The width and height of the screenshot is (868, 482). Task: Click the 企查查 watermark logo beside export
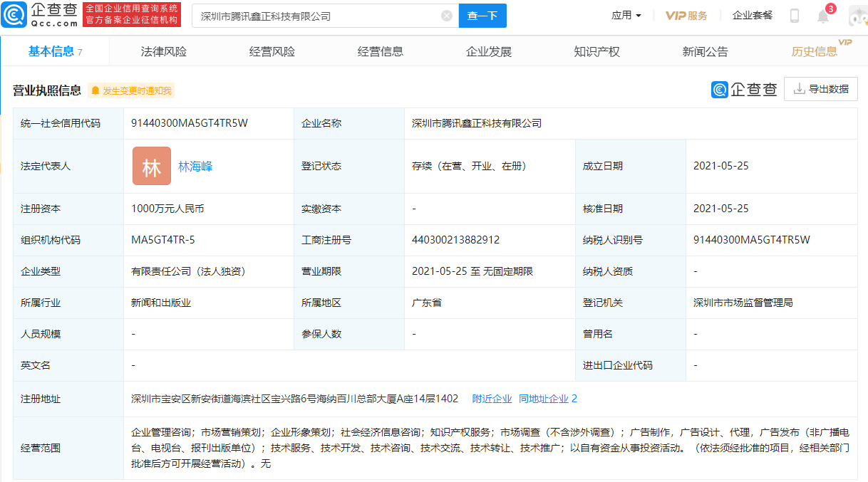pos(744,89)
